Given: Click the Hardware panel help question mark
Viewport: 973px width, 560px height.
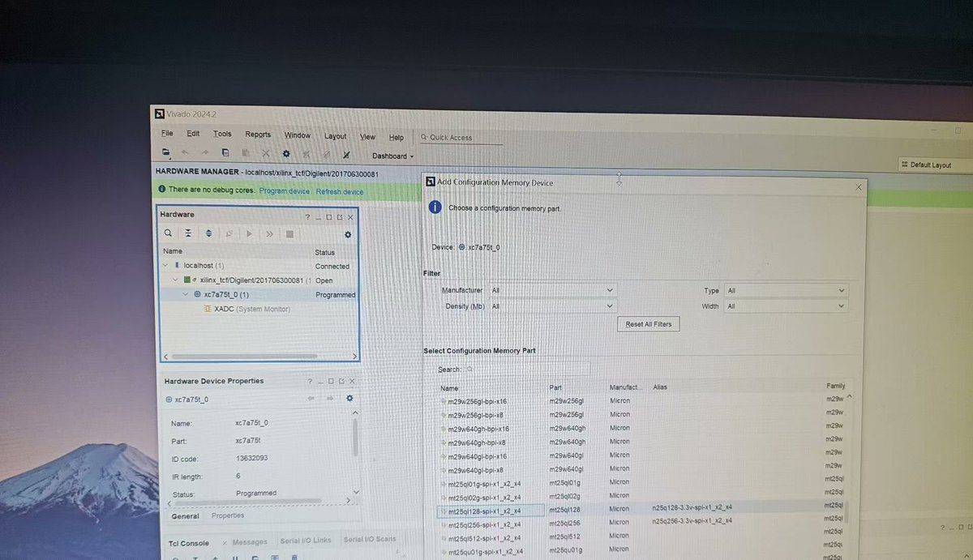Looking at the screenshot, I should pos(307,217).
